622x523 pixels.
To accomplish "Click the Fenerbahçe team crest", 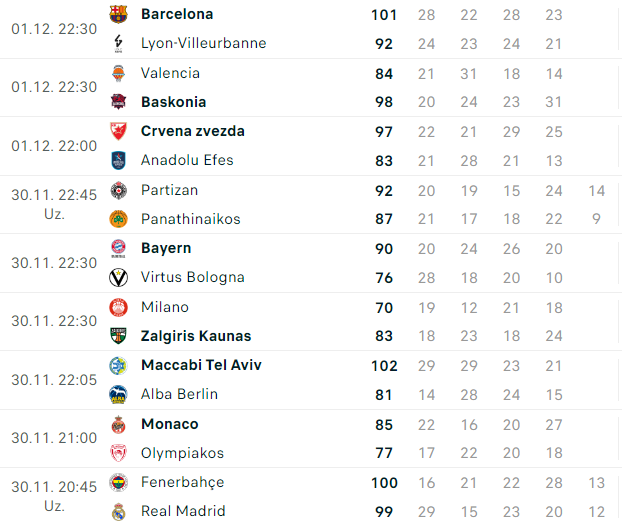I will pos(119,482).
